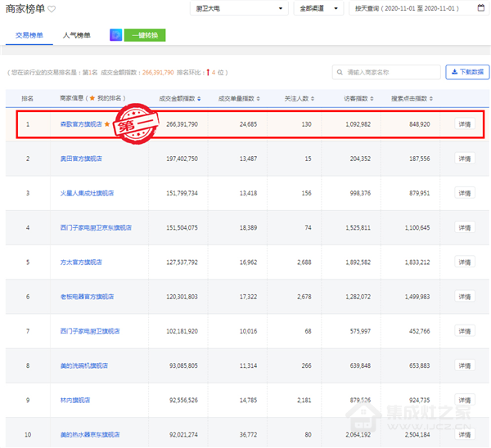Open 火星人集成灶旗舰店 merchant link
The width and height of the screenshot is (491, 448).
coord(87,193)
